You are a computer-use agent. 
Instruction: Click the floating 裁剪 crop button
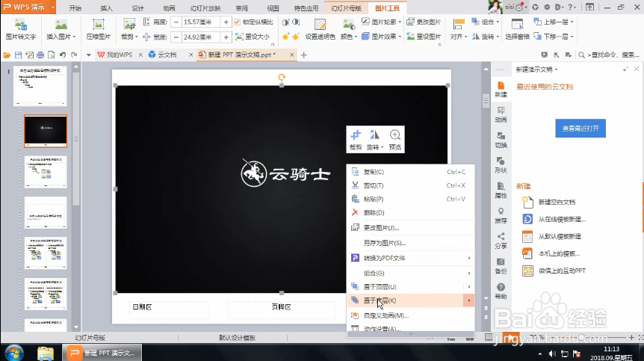coord(356,140)
